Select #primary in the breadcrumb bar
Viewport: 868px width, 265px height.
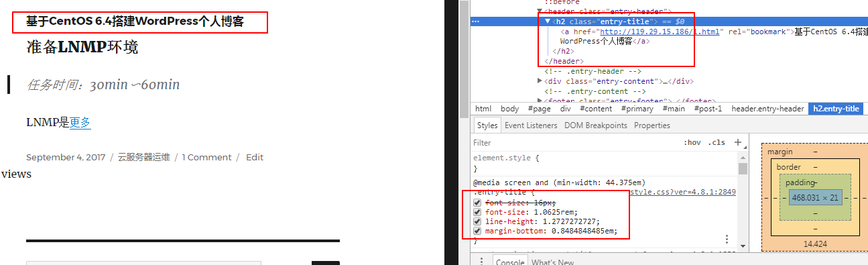(637, 109)
